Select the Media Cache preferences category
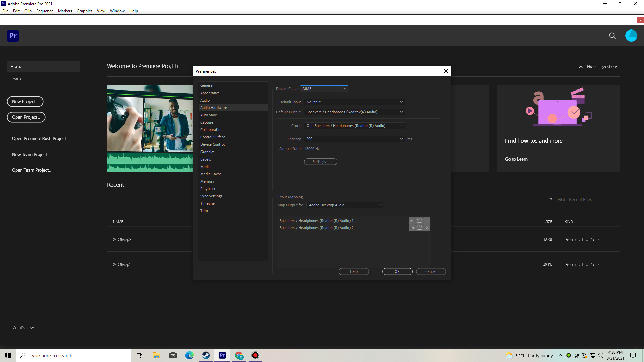The width and height of the screenshot is (644, 362). coord(211,174)
